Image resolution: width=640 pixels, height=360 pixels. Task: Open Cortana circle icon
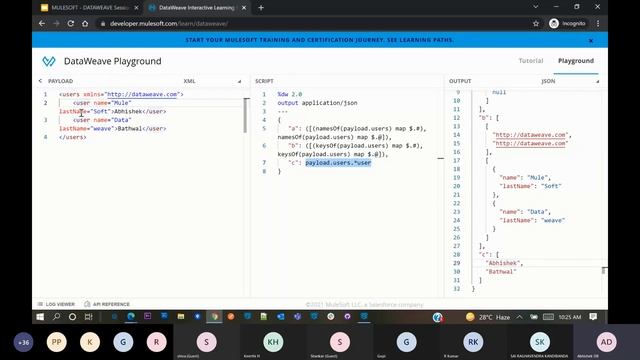(x=72, y=317)
